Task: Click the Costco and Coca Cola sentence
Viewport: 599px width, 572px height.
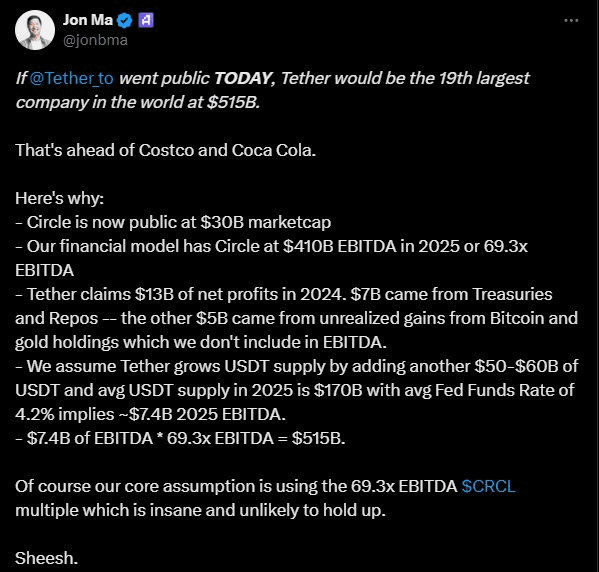Action: tap(165, 150)
